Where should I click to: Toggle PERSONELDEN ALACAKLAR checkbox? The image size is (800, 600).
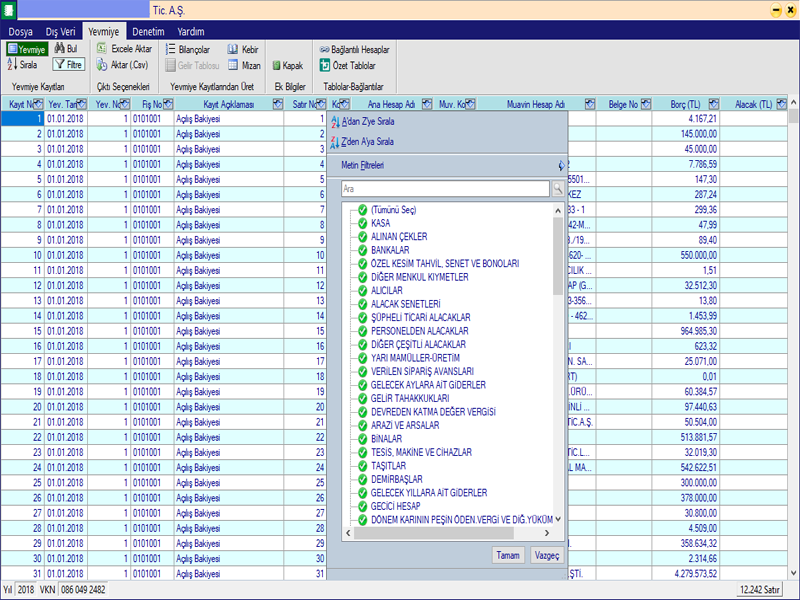(362, 331)
